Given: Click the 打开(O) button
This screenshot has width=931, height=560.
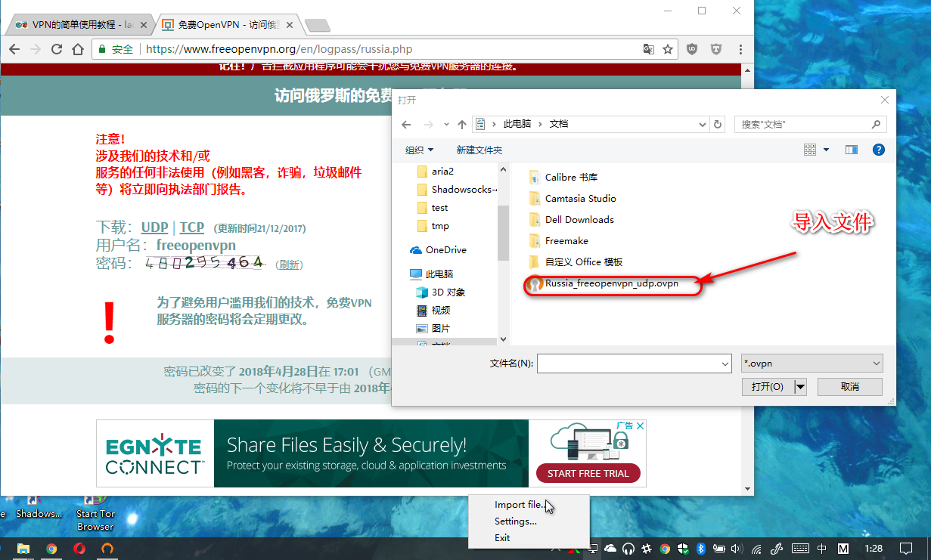Looking at the screenshot, I should tap(767, 387).
